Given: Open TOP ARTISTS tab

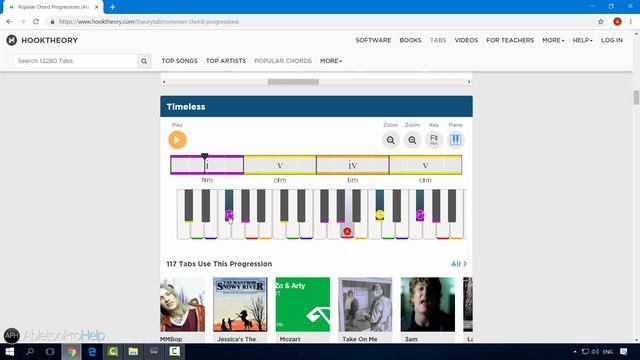Looking at the screenshot, I should (226, 61).
